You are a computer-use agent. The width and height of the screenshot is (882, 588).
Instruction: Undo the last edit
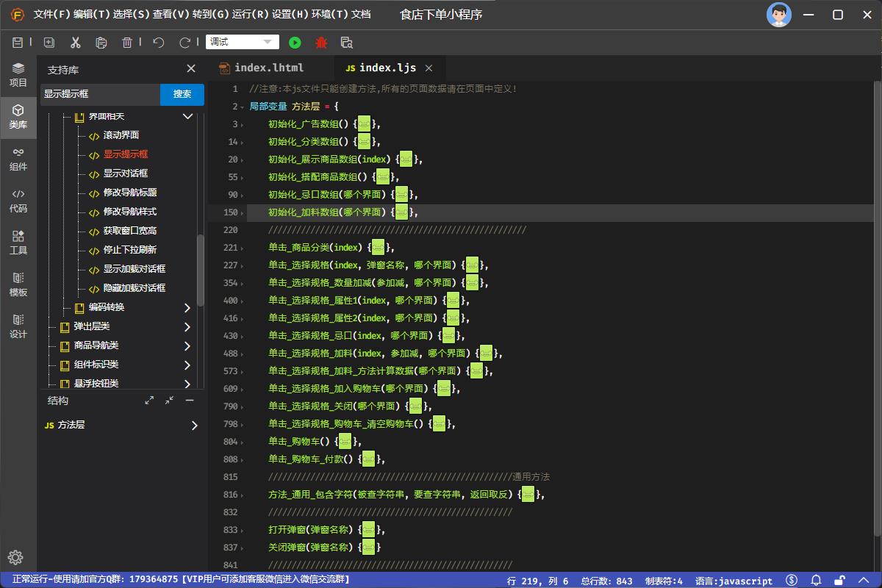(158, 43)
